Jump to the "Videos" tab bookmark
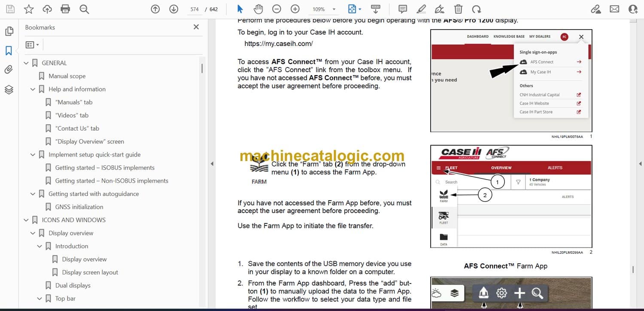644x311 pixels. click(x=72, y=115)
